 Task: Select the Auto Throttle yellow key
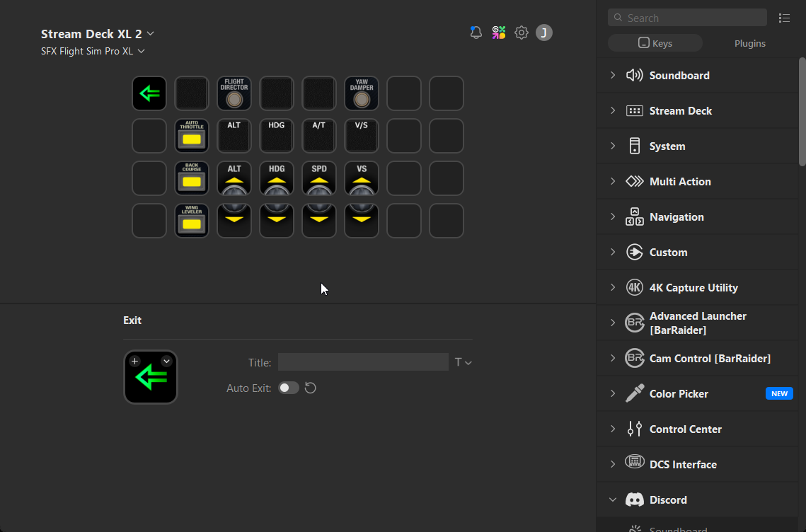click(x=192, y=136)
